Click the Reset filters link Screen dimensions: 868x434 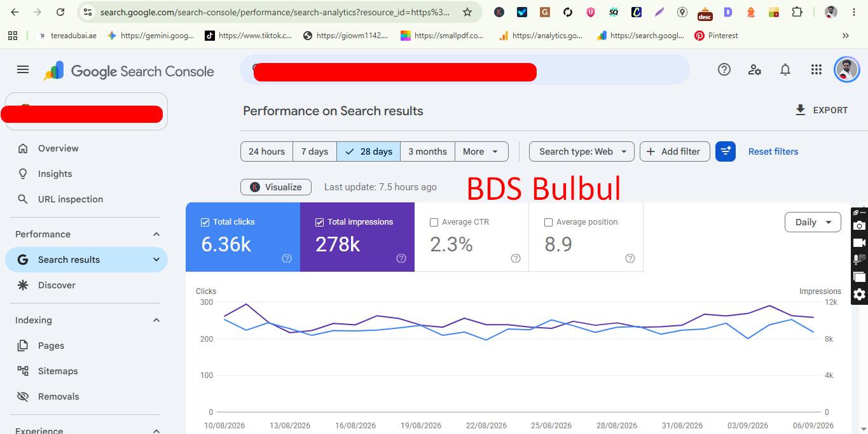point(773,151)
